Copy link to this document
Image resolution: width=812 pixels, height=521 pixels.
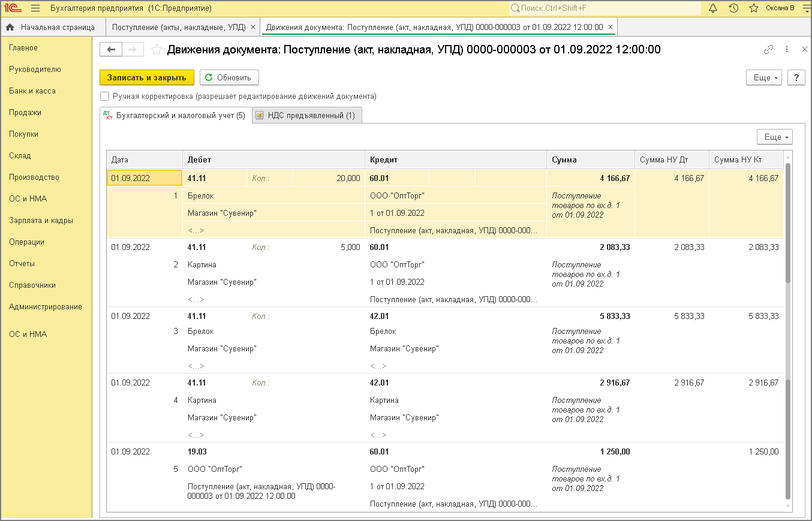(768, 50)
